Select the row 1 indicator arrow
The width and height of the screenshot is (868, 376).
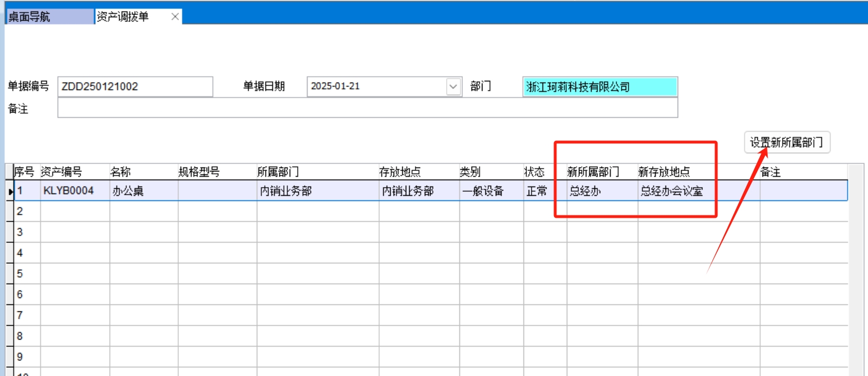9,191
